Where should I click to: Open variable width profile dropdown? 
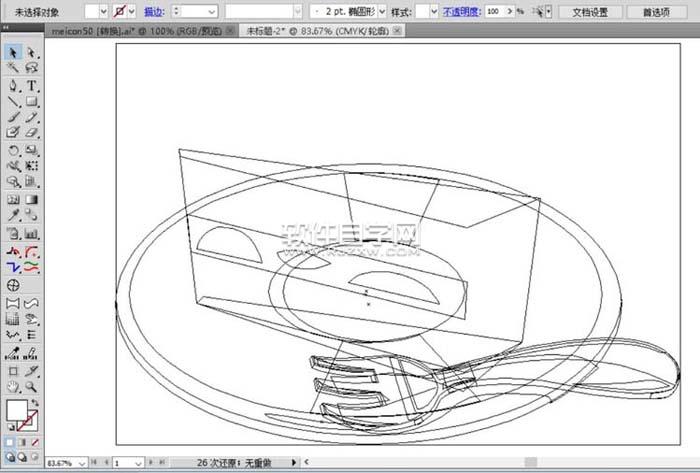(298, 12)
